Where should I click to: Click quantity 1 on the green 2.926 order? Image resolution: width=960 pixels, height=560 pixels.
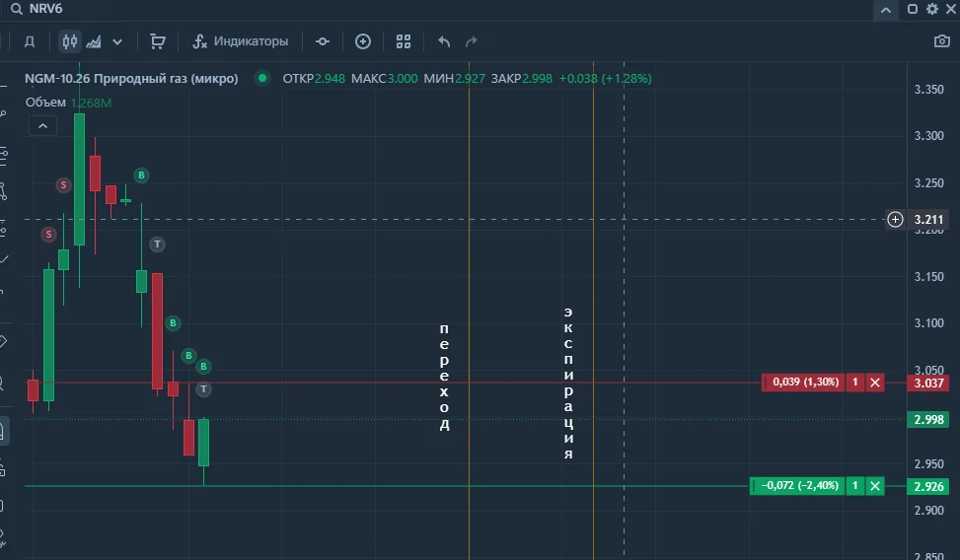(854, 486)
